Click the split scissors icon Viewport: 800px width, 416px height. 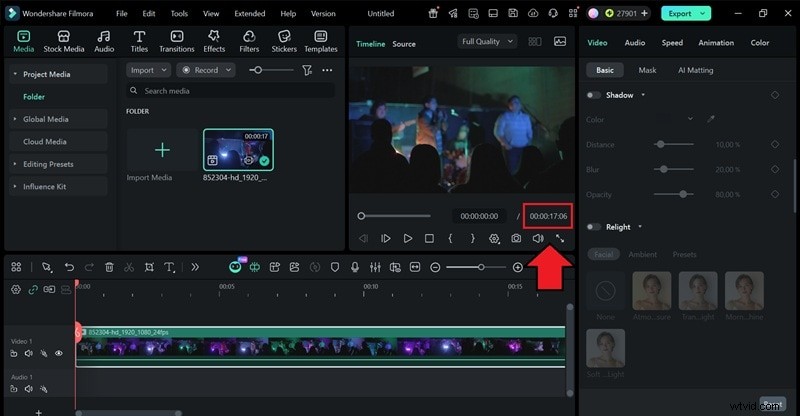tap(129, 267)
